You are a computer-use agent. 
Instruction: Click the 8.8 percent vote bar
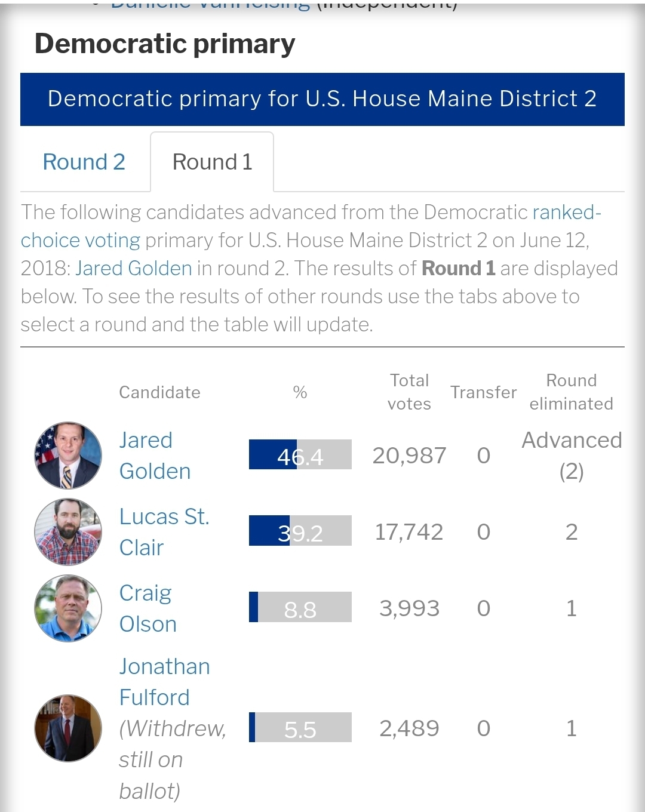300,607
